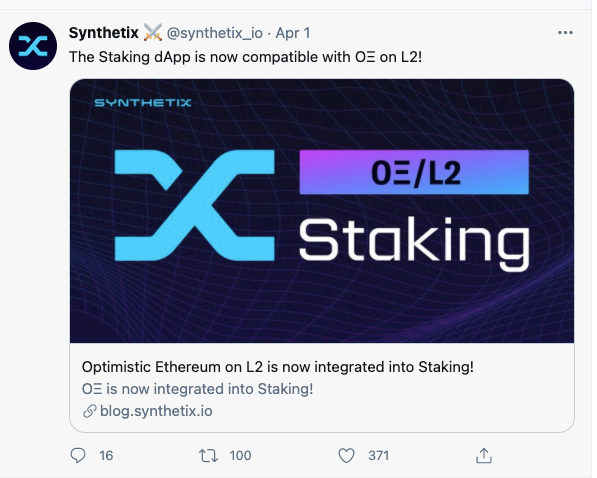Open the share tweet icon
This screenshot has width=597, height=478.
[x=484, y=456]
